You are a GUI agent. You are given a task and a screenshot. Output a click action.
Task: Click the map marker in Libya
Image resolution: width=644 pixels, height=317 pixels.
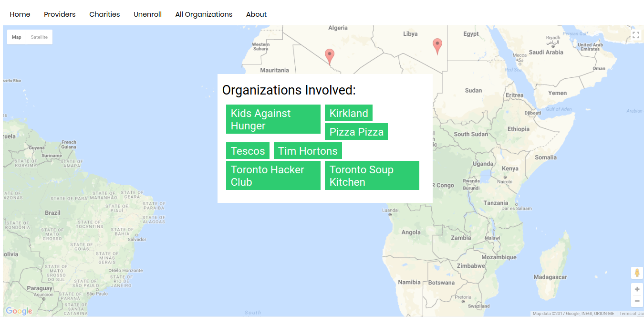tap(437, 46)
